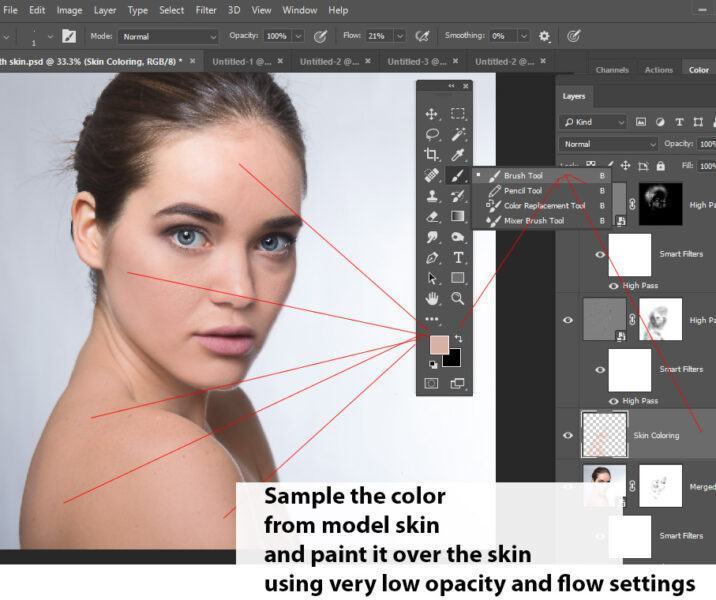Open the brush Mode dropdown
The height and width of the screenshot is (600, 716).
coord(168,37)
